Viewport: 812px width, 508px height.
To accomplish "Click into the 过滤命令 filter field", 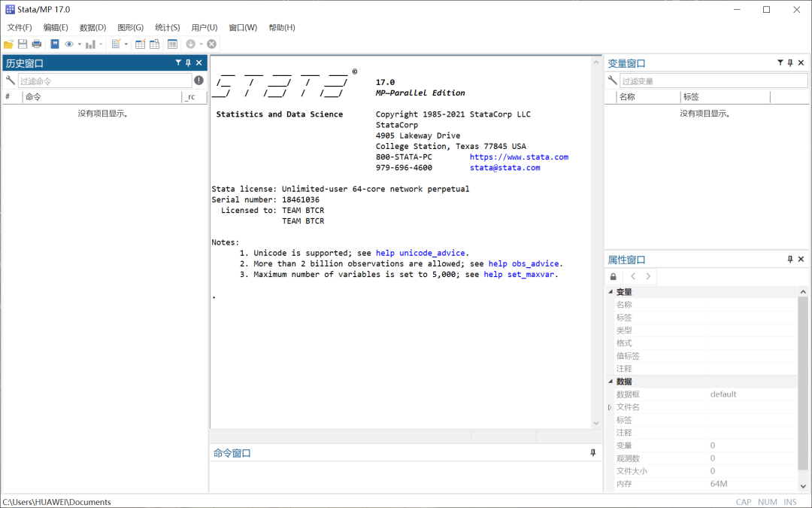I will [x=105, y=81].
